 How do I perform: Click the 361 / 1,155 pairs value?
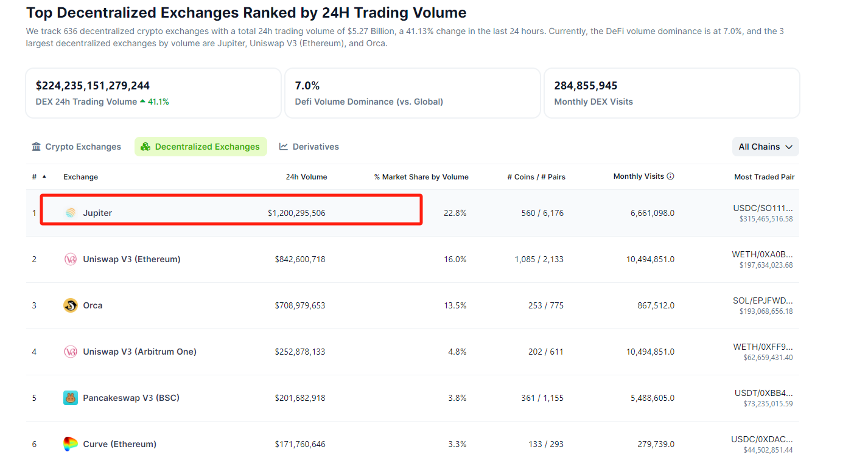(542, 398)
